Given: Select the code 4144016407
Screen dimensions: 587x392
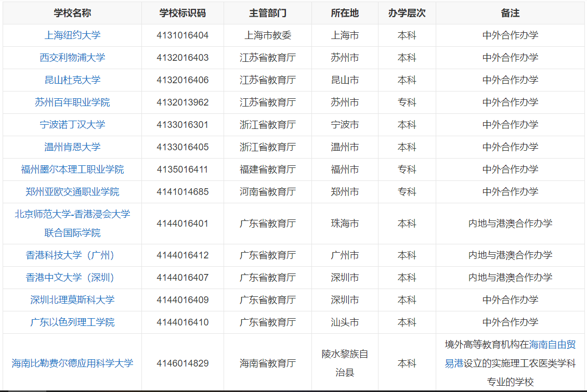Looking at the screenshot, I should point(182,278).
